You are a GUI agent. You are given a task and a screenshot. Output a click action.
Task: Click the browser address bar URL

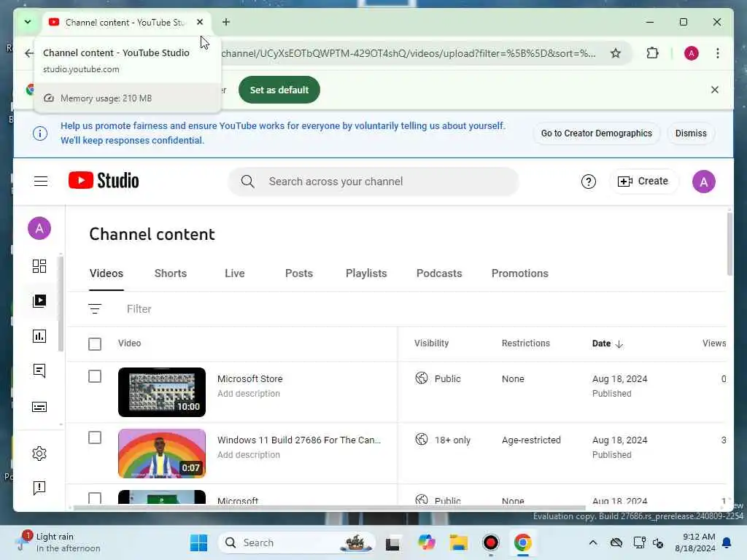[x=409, y=52]
